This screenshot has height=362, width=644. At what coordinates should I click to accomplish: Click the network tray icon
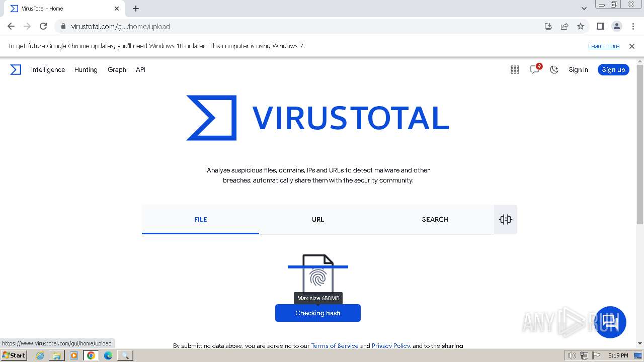(x=584, y=355)
